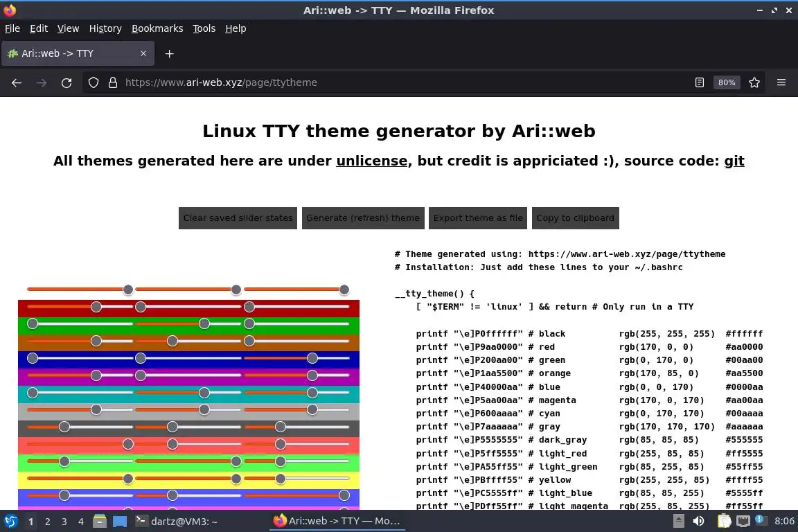
Task: Click the red channel slider on light red row
Action: (80, 445)
